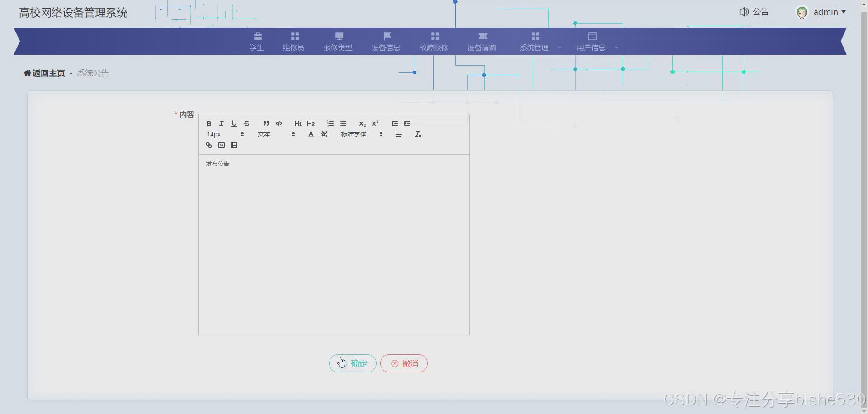Open the 维修员 menu

294,42
